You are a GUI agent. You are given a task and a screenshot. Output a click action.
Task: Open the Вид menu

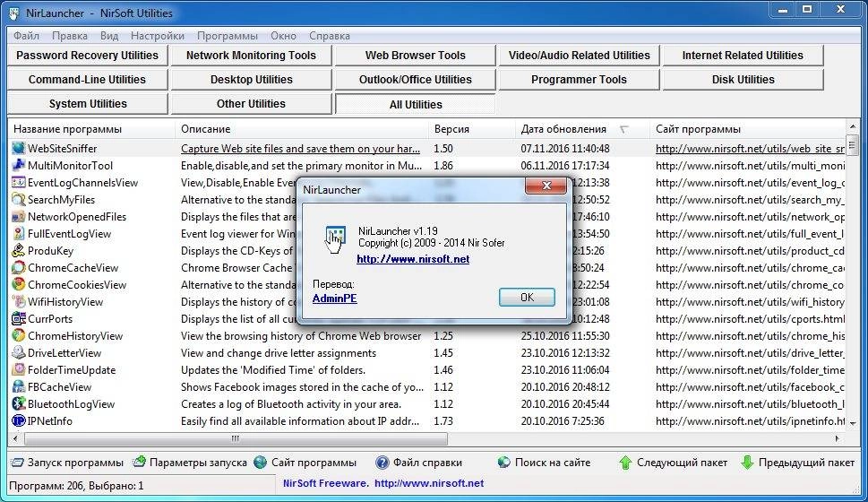pyautogui.click(x=109, y=36)
